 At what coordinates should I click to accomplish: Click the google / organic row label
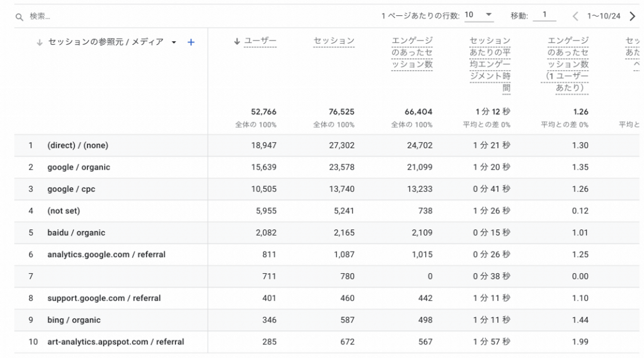pyautogui.click(x=79, y=167)
